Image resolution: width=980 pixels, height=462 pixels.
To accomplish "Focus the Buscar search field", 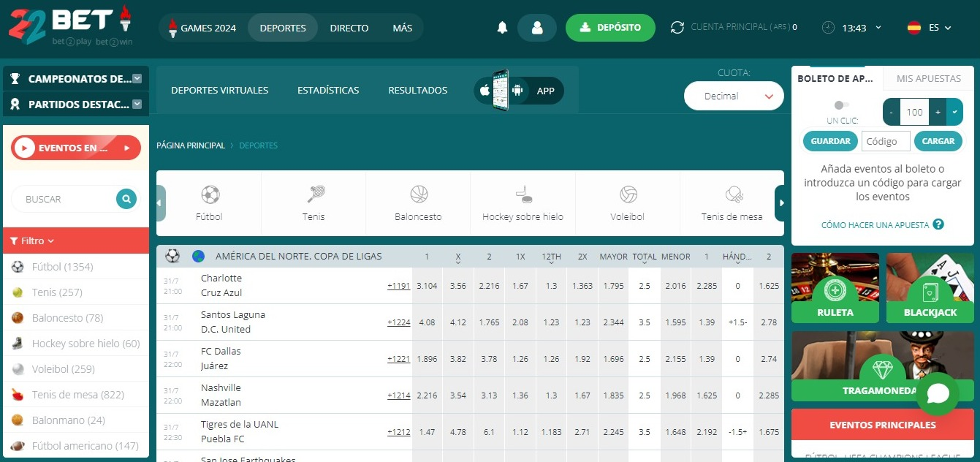I will [65, 198].
